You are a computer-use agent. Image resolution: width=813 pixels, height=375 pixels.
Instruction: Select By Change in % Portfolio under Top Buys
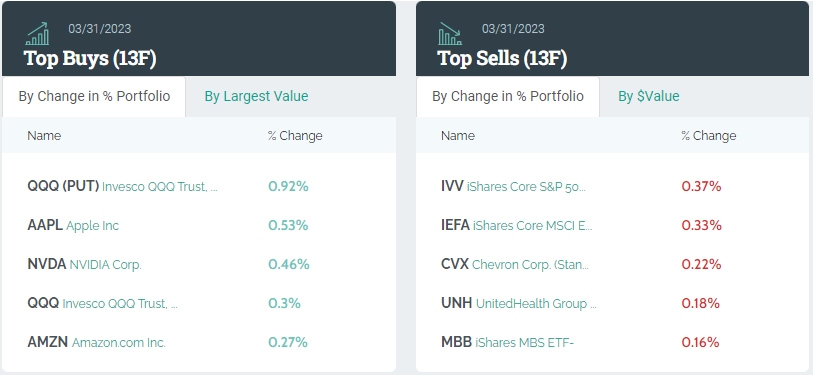(x=94, y=96)
